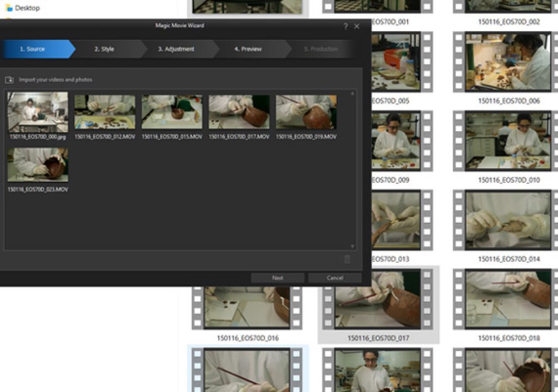Select clip 150116_EOS70D_023.MOV in wizard
This screenshot has width=558, height=392.
tap(38, 165)
